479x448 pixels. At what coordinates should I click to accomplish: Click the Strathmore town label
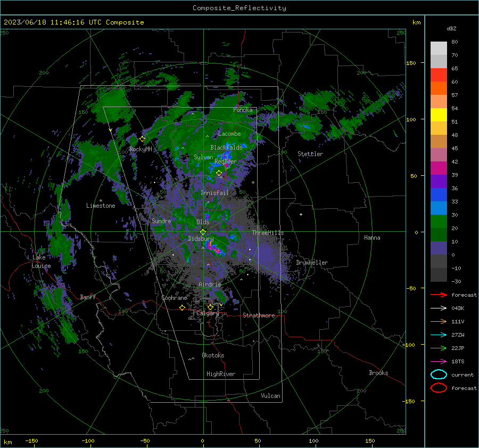pos(259,315)
